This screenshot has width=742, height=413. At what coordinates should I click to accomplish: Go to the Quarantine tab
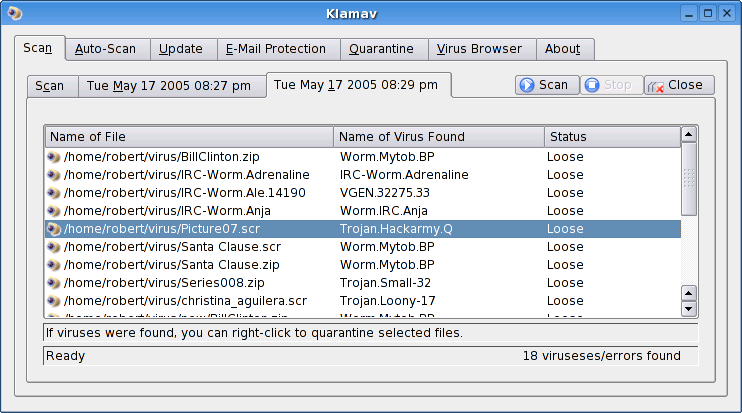pos(384,49)
